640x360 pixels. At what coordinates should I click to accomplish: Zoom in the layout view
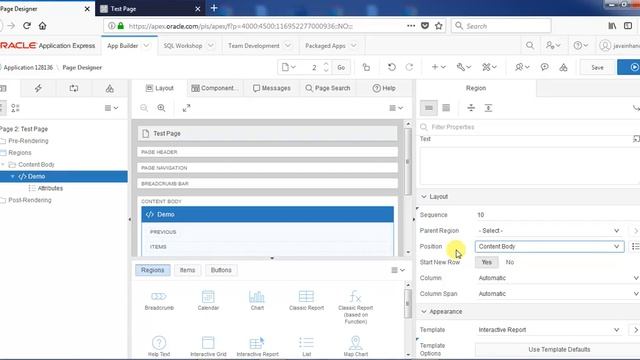(162, 108)
